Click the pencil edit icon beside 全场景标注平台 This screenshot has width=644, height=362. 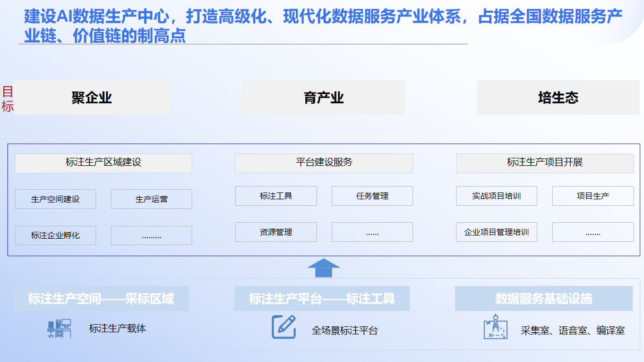pos(284,327)
